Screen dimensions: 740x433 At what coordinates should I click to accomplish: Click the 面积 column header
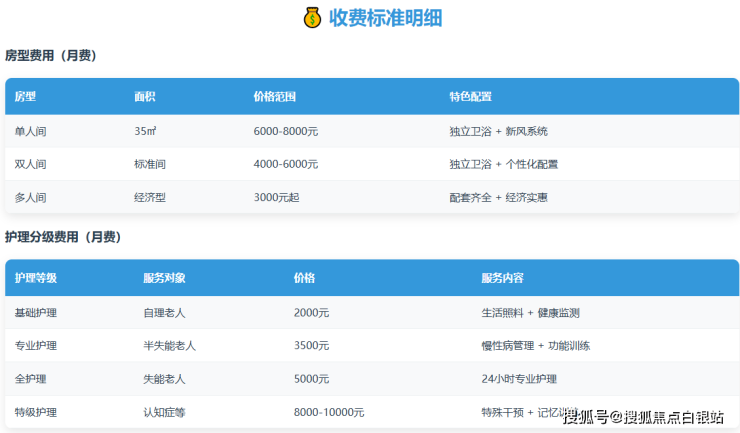[145, 97]
